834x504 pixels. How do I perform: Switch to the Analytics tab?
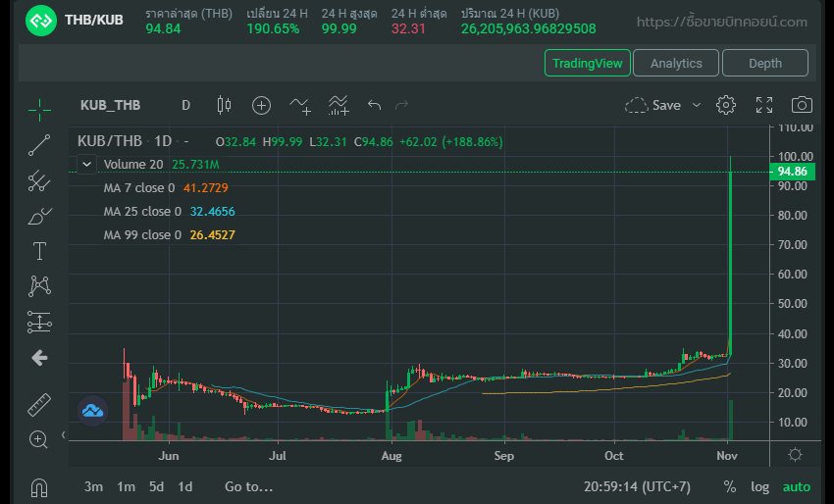click(676, 63)
